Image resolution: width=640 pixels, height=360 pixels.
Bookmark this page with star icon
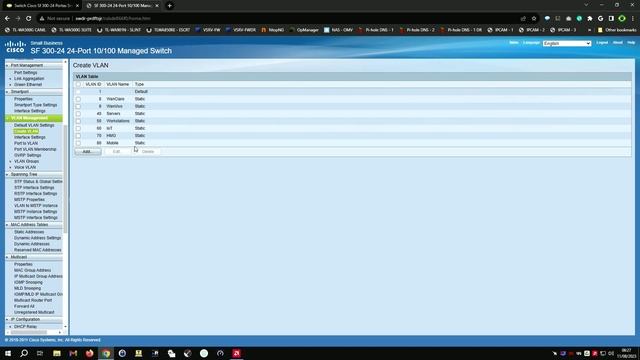[534, 18]
